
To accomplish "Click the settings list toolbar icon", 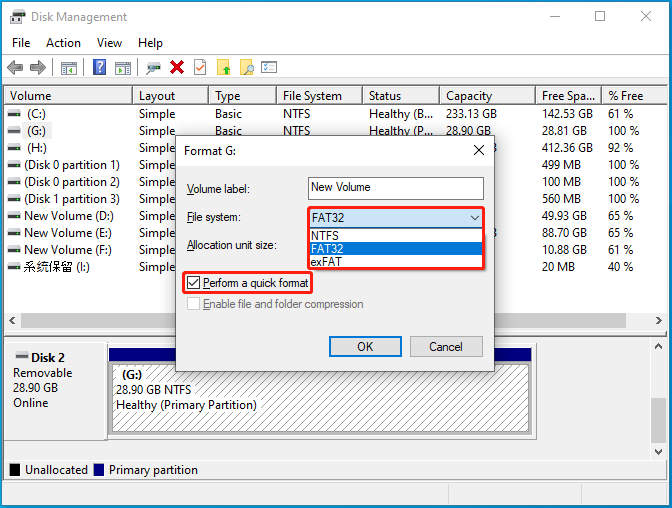I will (269, 67).
